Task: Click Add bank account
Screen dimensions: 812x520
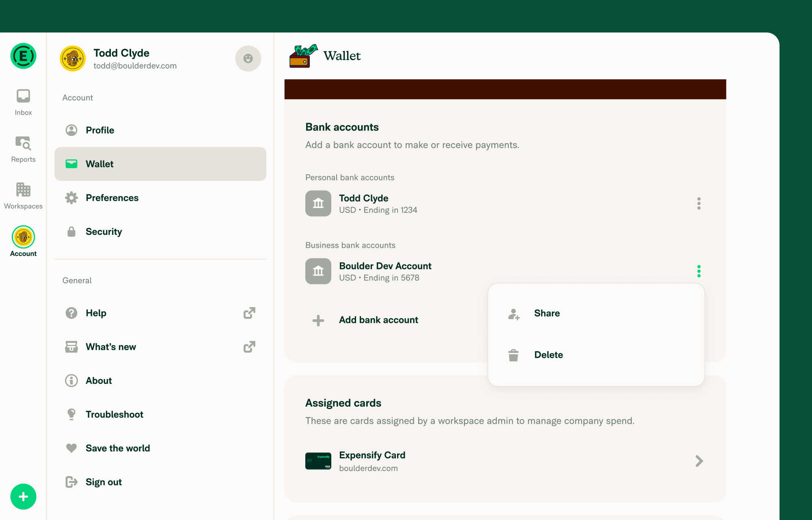Action: pos(378,320)
